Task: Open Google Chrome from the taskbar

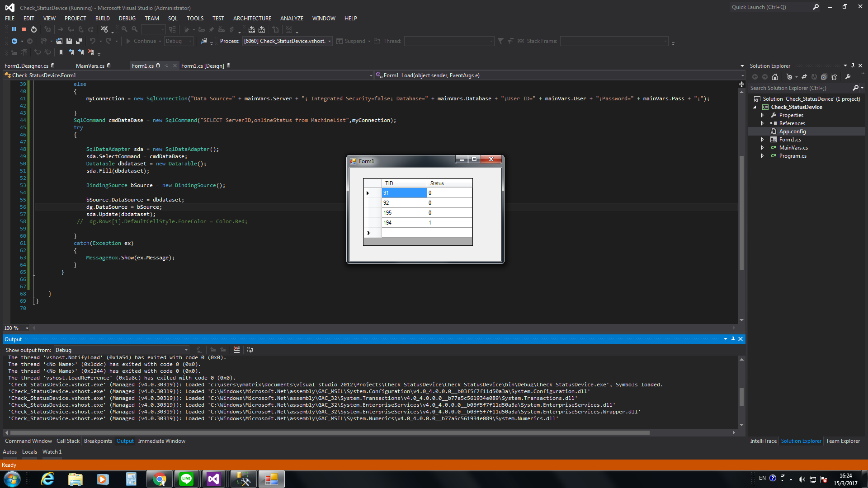Action: tap(159, 479)
